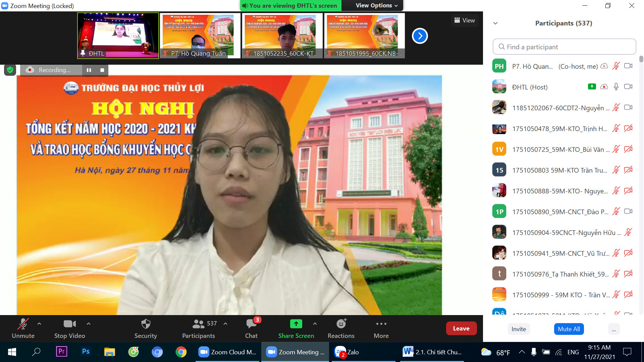The height and width of the screenshot is (362, 644).
Task: Open the Security shield options
Action: click(x=146, y=324)
